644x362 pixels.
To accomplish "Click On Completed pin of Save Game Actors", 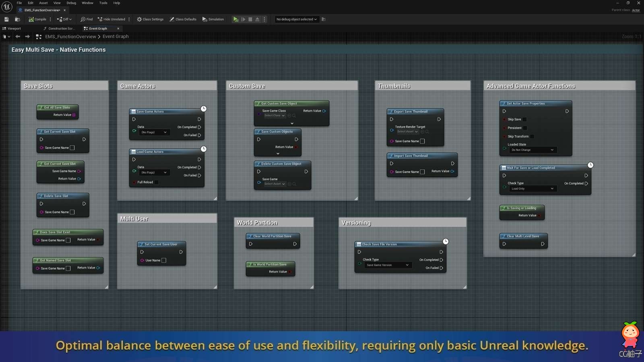I will click(199, 127).
